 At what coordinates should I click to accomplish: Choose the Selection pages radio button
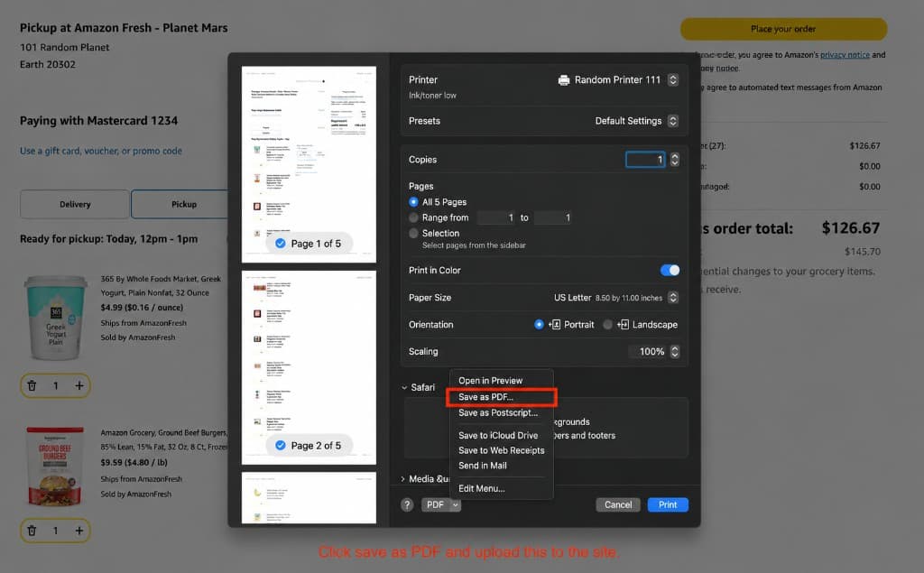413,234
